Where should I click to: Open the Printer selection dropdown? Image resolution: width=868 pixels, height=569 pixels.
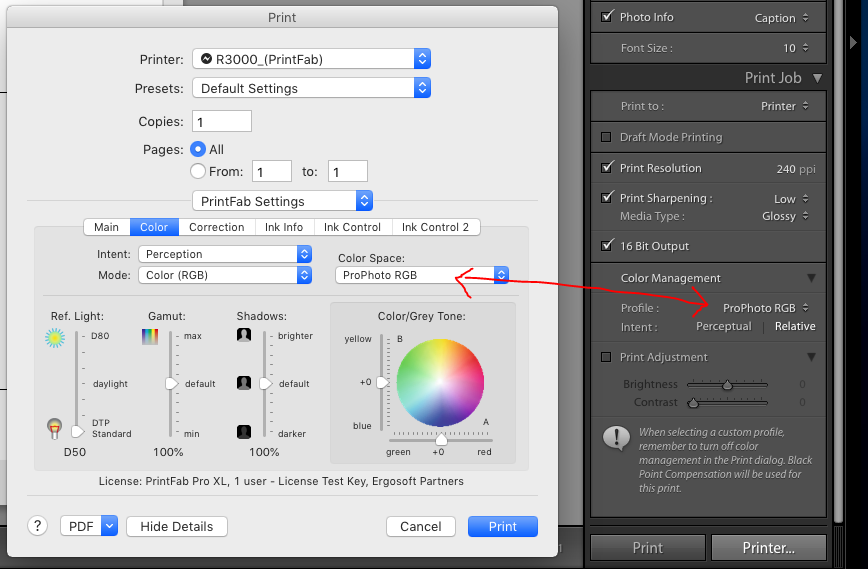click(311, 59)
